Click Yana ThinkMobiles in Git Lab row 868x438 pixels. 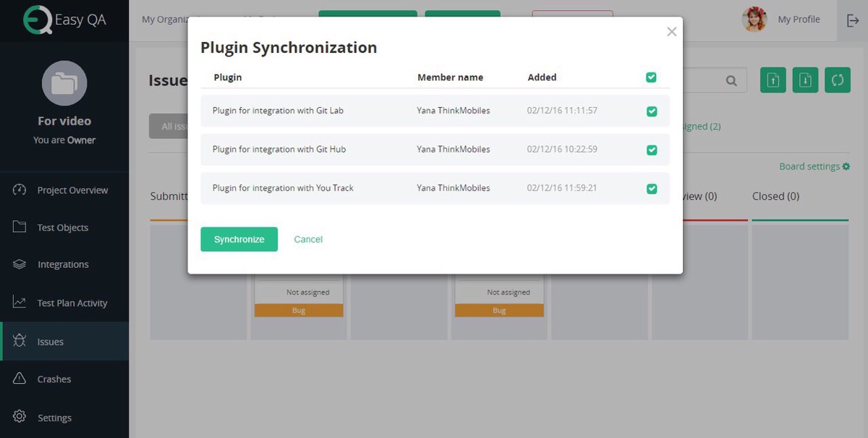click(x=454, y=111)
